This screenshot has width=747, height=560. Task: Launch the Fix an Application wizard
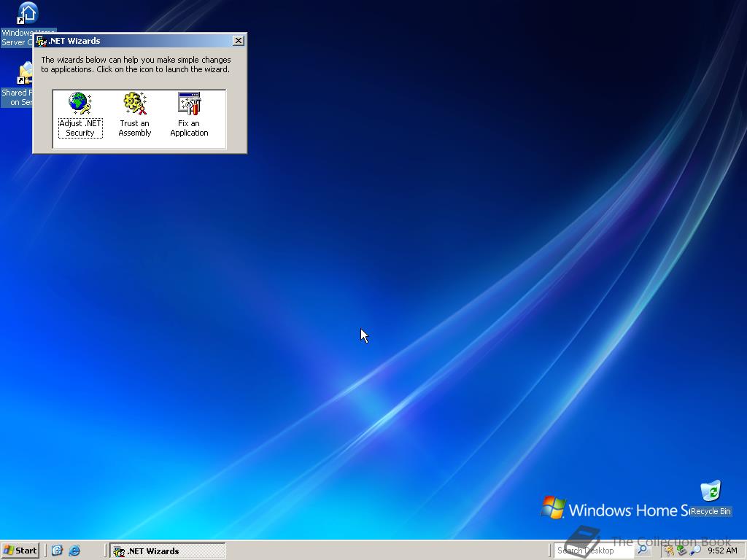click(189, 114)
